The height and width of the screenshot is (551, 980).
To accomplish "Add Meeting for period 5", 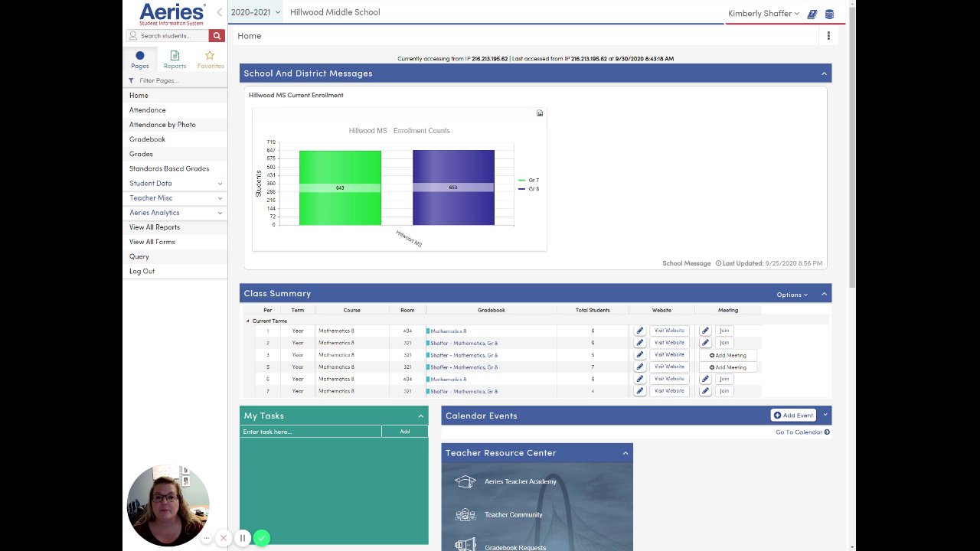I will (x=727, y=367).
